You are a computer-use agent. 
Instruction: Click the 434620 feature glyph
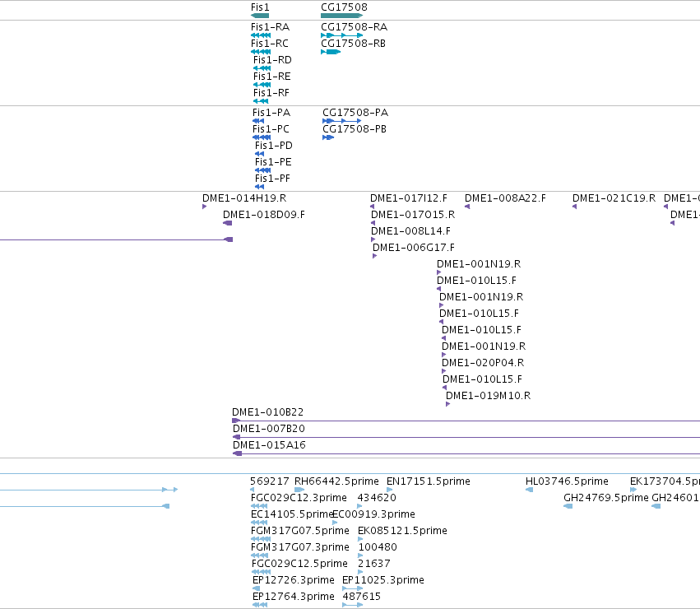pyautogui.click(x=359, y=507)
